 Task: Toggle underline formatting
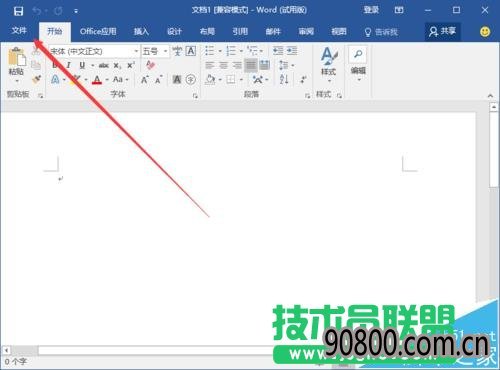pyautogui.click(x=82, y=65)
